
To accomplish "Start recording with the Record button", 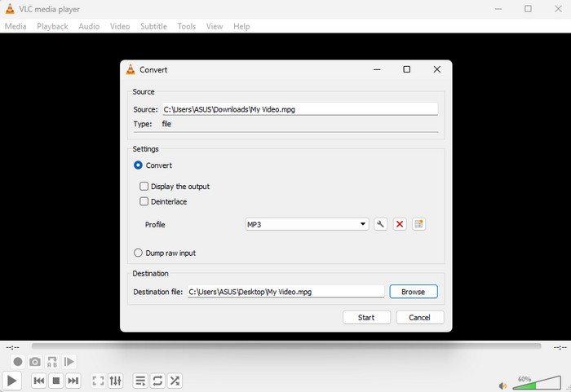I will coord(17,362).
